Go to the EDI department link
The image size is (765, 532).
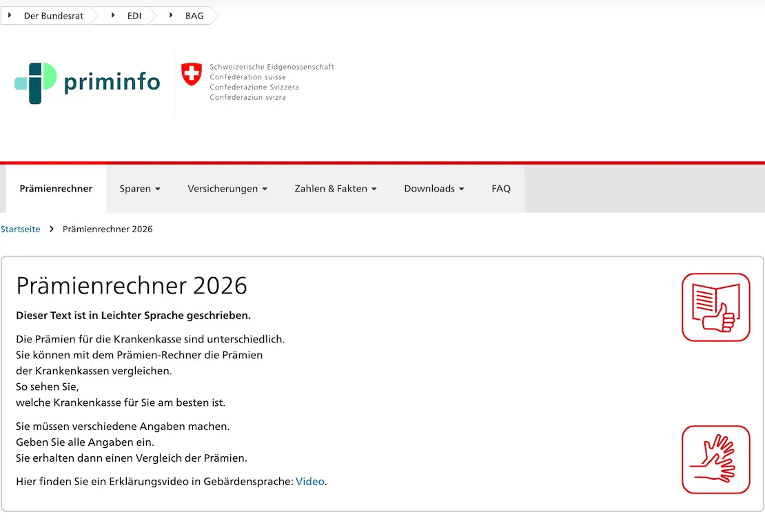134,16
